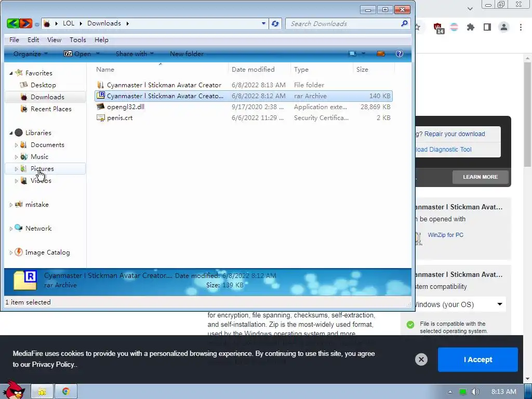Open Start menu Angry Birds orb
Screen dimensions: 532x399
coord(14,390)
